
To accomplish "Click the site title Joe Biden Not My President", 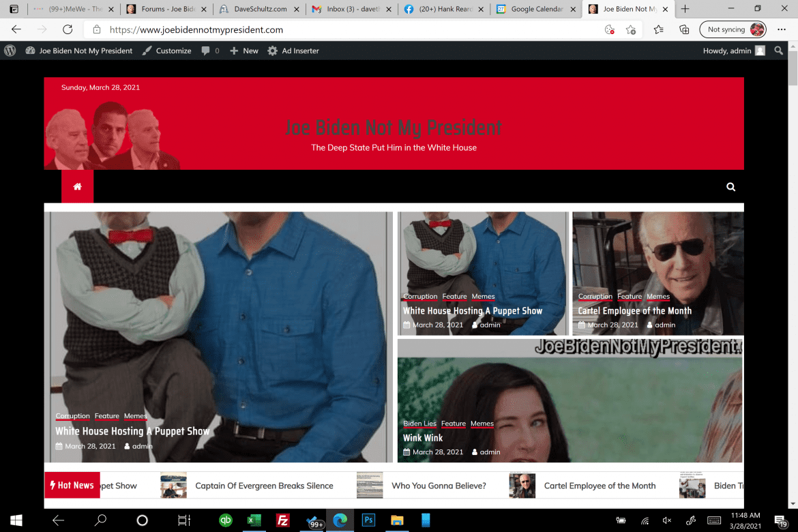I will [x=394, y=128].
